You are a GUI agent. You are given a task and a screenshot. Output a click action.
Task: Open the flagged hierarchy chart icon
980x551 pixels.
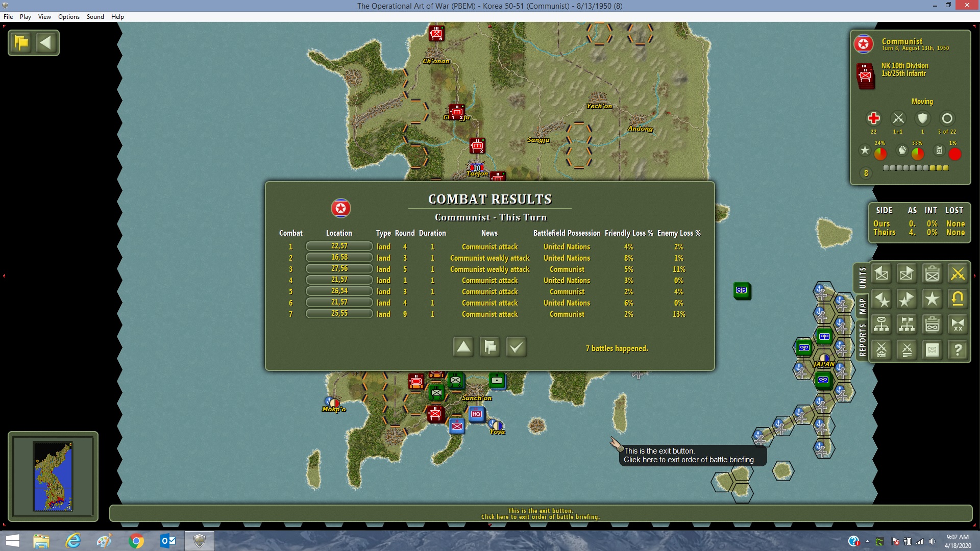[906, 324]
